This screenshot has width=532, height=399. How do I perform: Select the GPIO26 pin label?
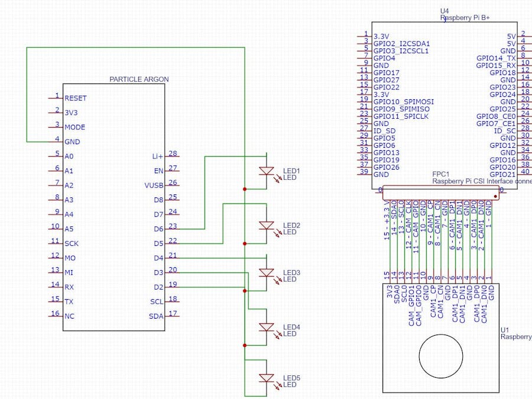pyautogui.click(x=387, y=167)
